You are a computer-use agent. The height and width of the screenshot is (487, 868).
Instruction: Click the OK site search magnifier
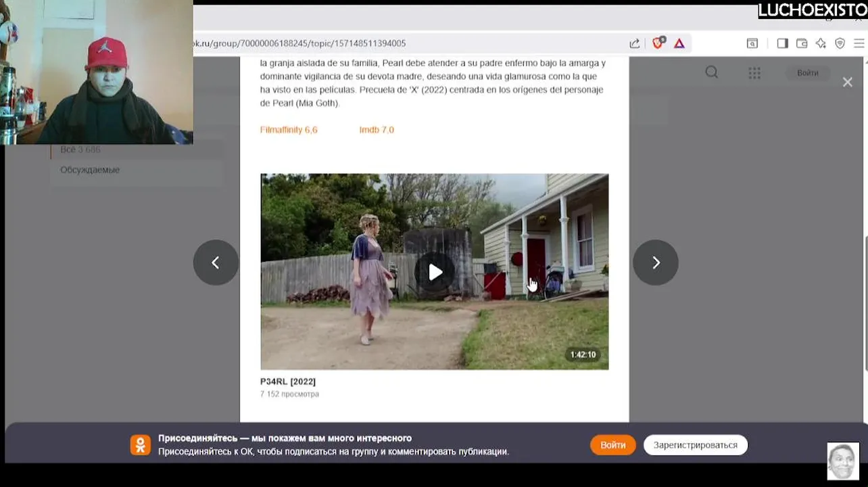pyautogui.click(x=711, y=72)
